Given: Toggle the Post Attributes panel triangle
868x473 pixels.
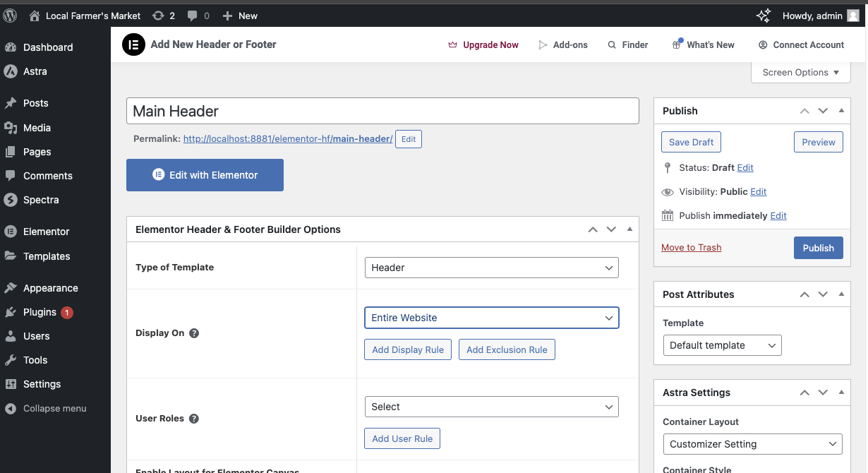Looking at the screenshot, I should click(x=841, y=294).
